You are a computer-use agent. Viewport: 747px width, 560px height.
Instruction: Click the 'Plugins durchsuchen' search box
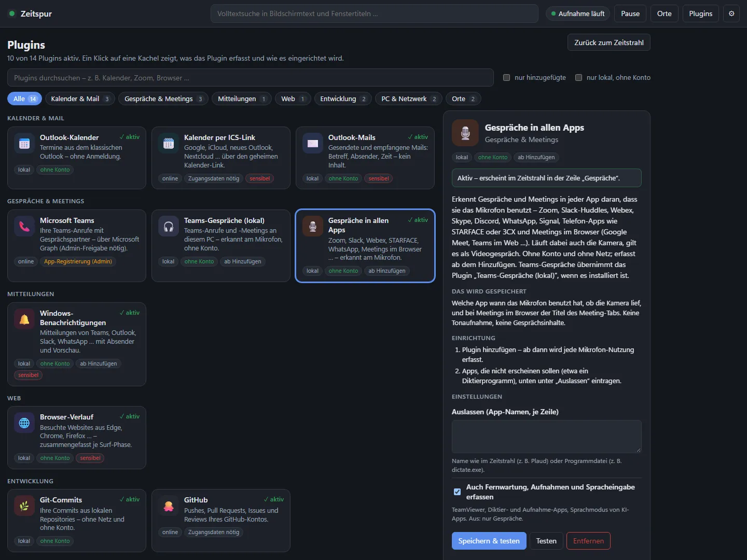[x=251, y=78]
